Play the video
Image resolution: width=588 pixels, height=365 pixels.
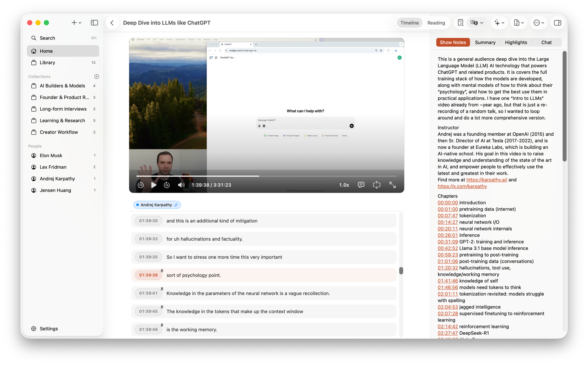click(154, 185)
